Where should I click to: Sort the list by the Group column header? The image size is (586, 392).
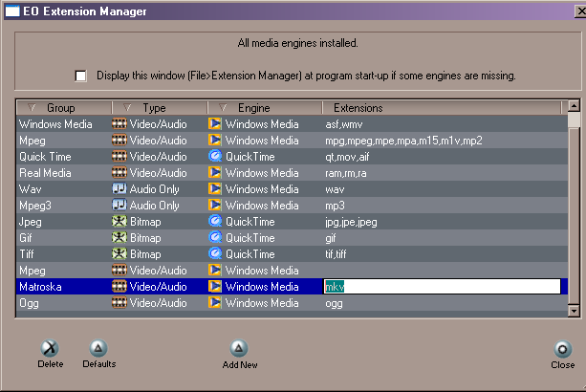[x=64, y=108]
